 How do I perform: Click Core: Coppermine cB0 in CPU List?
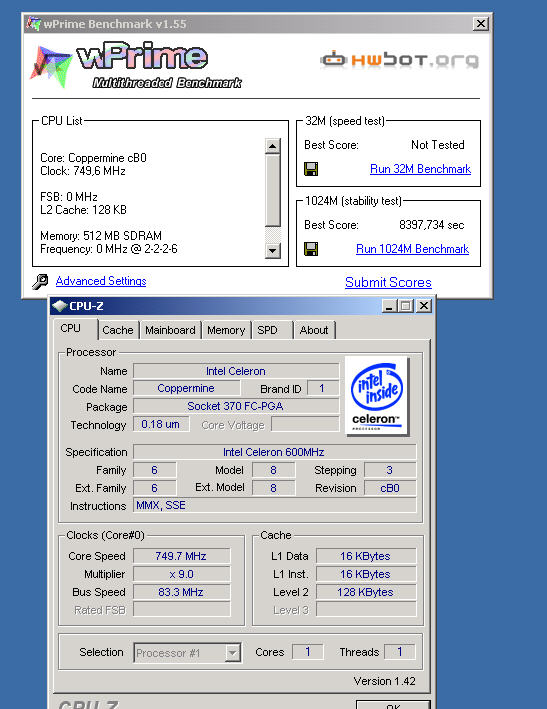point(93,158)
